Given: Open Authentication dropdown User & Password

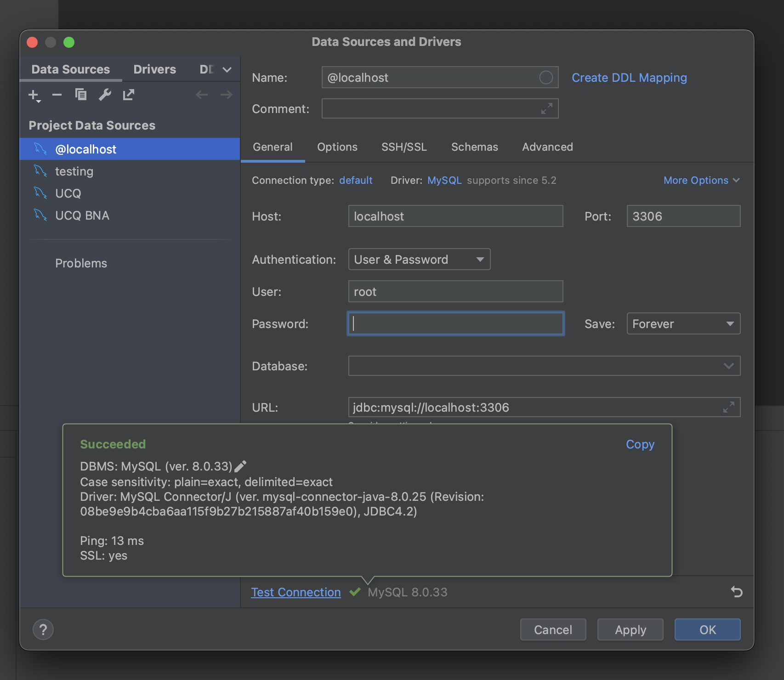Looking at the screenshot, I should tap(419, 260).
